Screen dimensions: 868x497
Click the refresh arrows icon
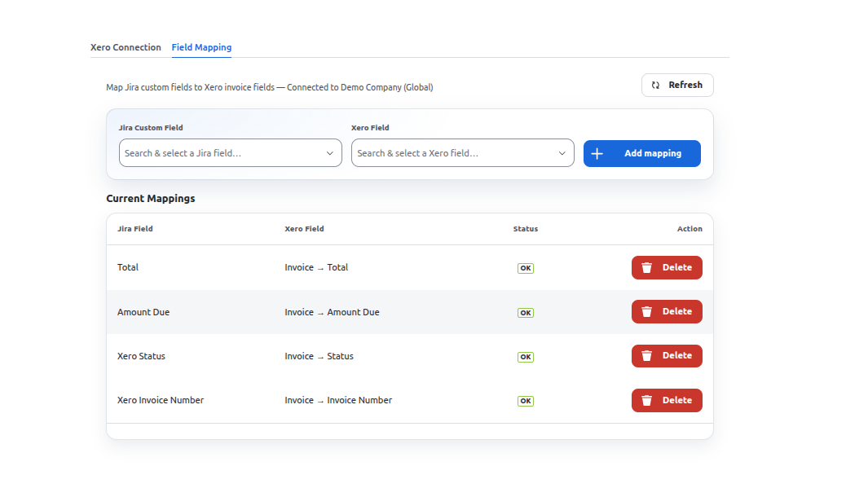point(655,86)
